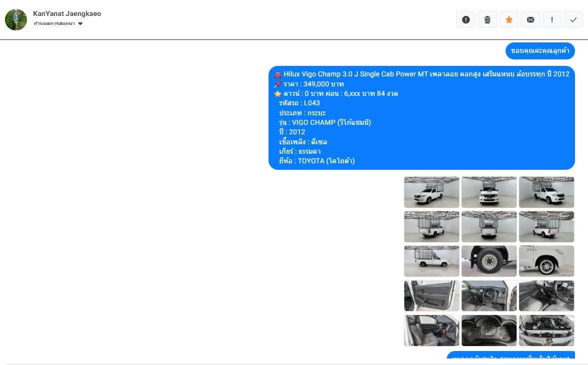Open photo of engine bay
This screenshot has width=588, height=365.
547,330
